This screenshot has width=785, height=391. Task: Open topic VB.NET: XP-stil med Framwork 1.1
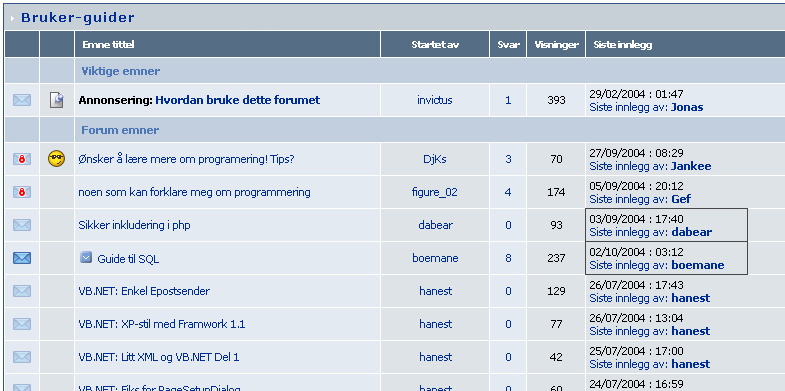tap(162, 324)
